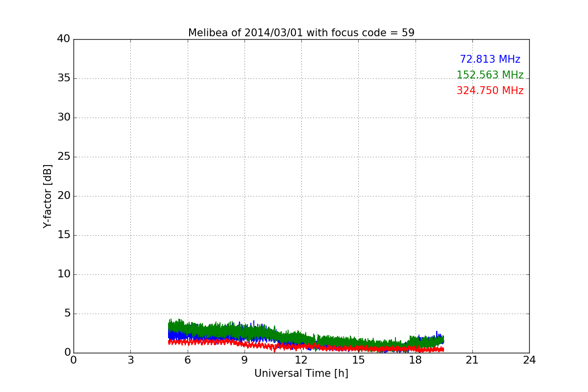Click the y-axis tick label 40
Image resolution: width=588 pixels, height=392 pixels.
(x=64, y=39)
